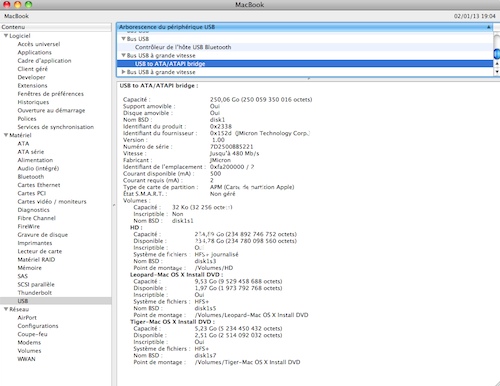Select Modems in sidebar
Screen dimensions: 500x386
29,342
